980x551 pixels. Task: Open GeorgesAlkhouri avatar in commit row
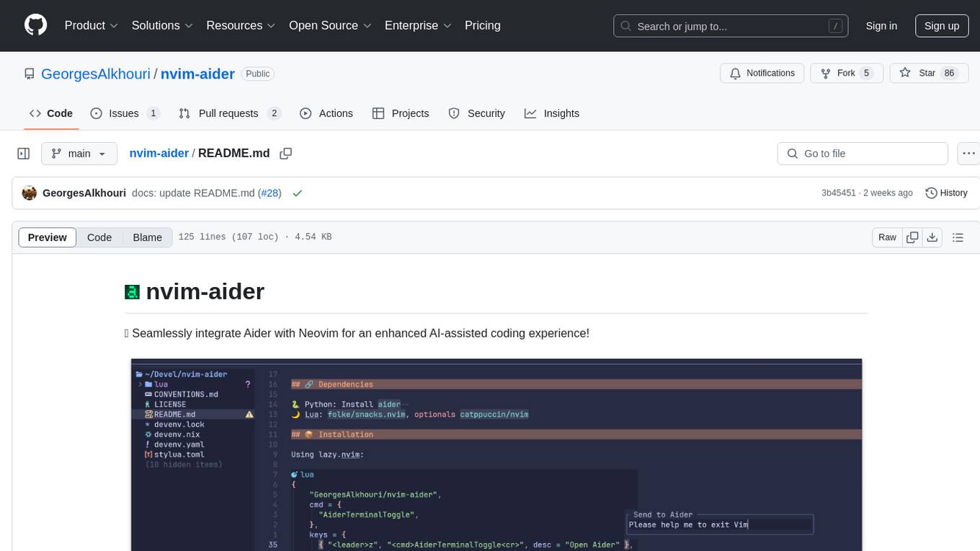[x=30, y=193]
